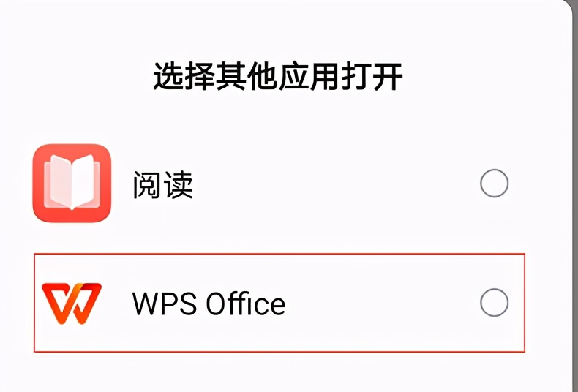Click the word Office in WPS Office
The height and width of the screenshot is (392, 578).
(x=246, y=304)
